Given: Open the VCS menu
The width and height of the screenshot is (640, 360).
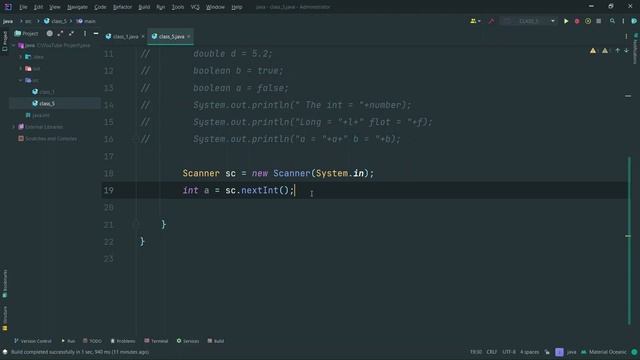Looking at the screenshot, I should coord(195,7).
